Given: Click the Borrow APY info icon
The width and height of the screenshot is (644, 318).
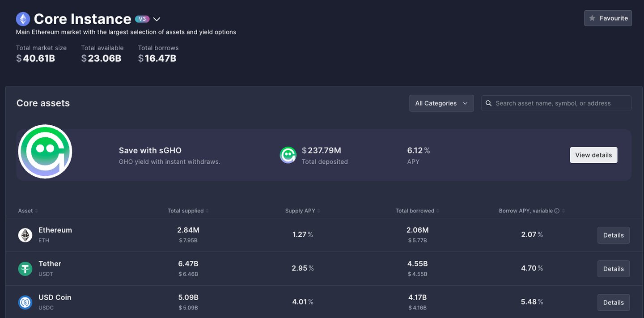Looking at the screenshot, I should click(557, 211).
